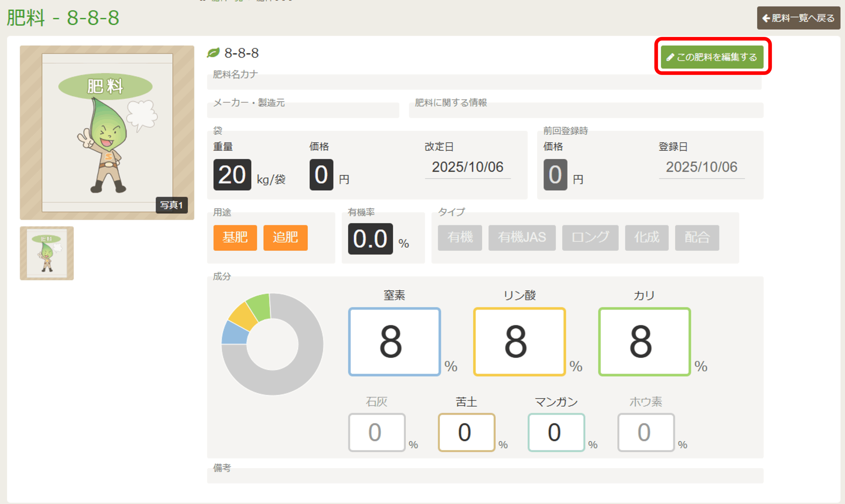Toggle the ロング type tag

590,238
